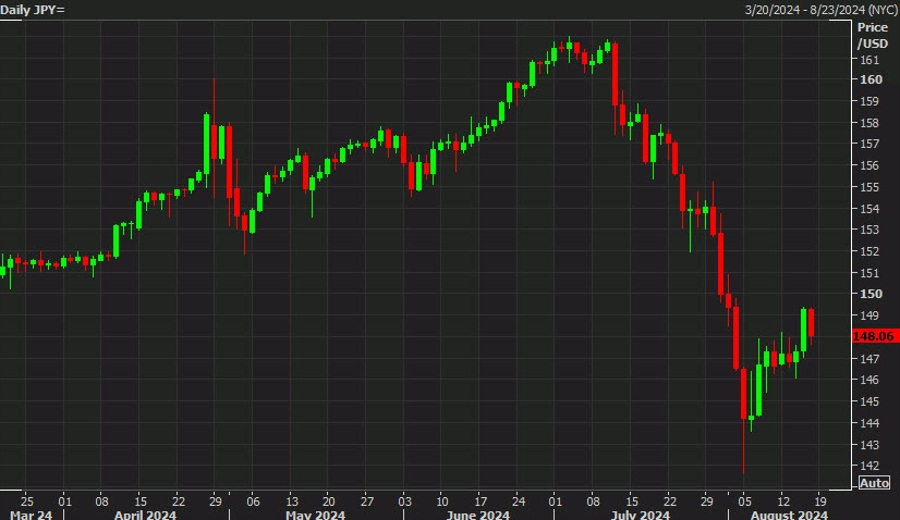Click the 05 date tick in August

click(744, 502)
